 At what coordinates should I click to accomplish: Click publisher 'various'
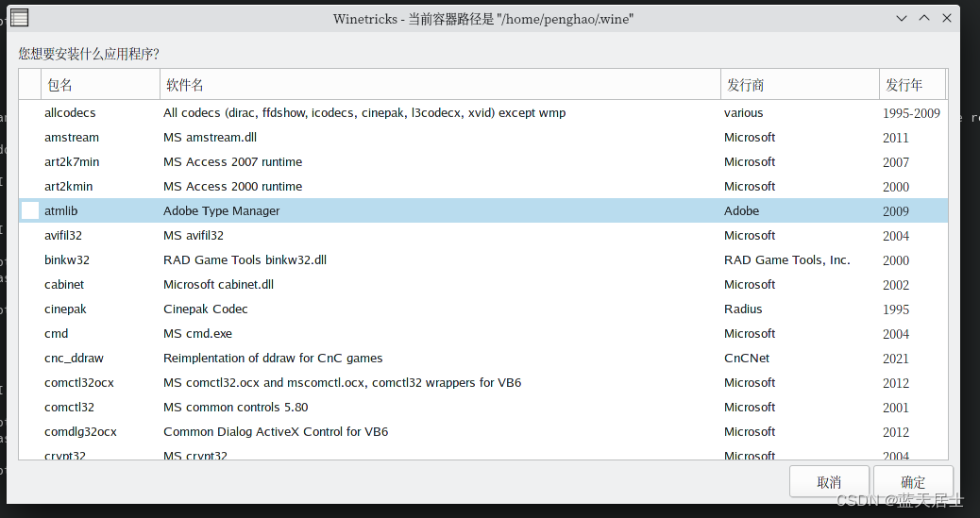[743, 112]
